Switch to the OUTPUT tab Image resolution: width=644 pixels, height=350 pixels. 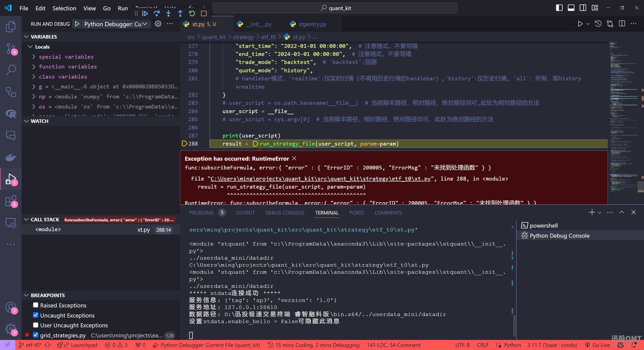point(245,213)
